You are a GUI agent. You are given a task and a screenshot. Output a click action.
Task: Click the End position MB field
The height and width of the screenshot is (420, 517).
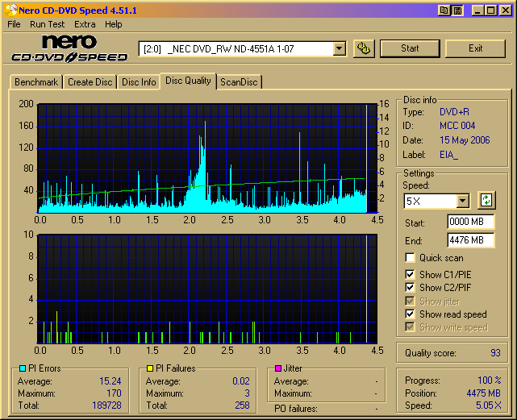coord(470,240)
